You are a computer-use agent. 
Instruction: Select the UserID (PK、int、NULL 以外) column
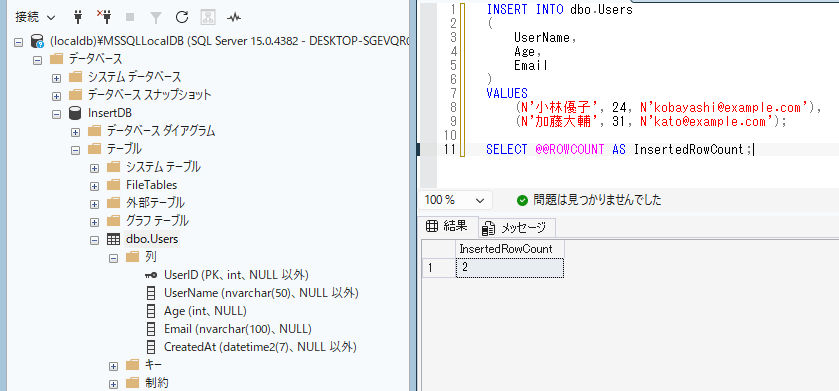pyautogui.click(x=237, y=275)
